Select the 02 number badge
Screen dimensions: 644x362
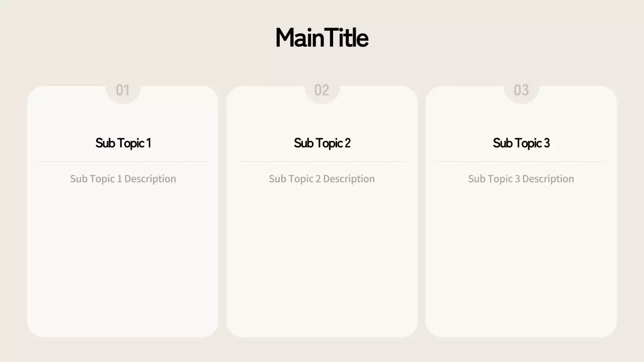(322, 90)
